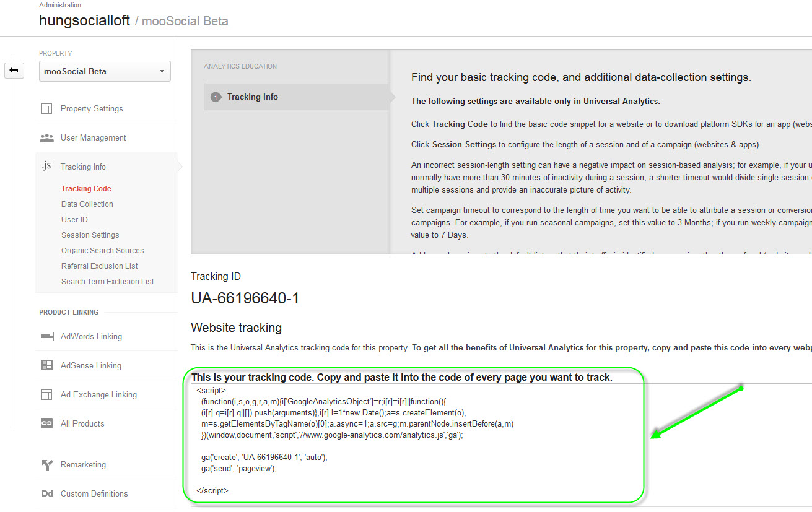The height and width of the screenshot is (512, 812).
Task: Click the Ad Exchange Linking icon
Action: click(x=46, y=395)
